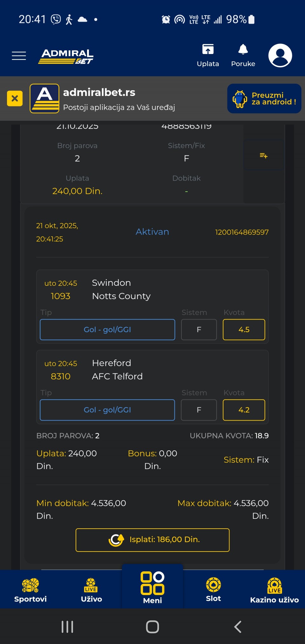Tap the 4.2 kvota box
305x644 pixels.
(244, 410)
